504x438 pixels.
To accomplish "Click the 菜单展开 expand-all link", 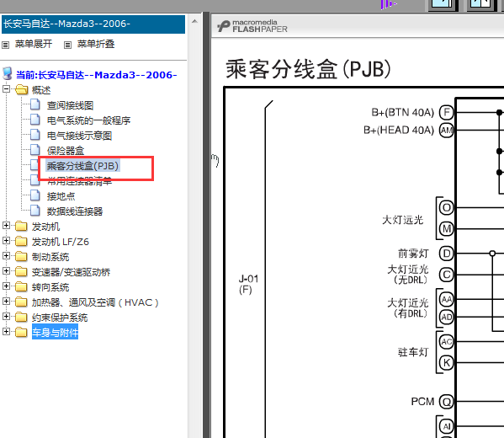I will (34, 44).
